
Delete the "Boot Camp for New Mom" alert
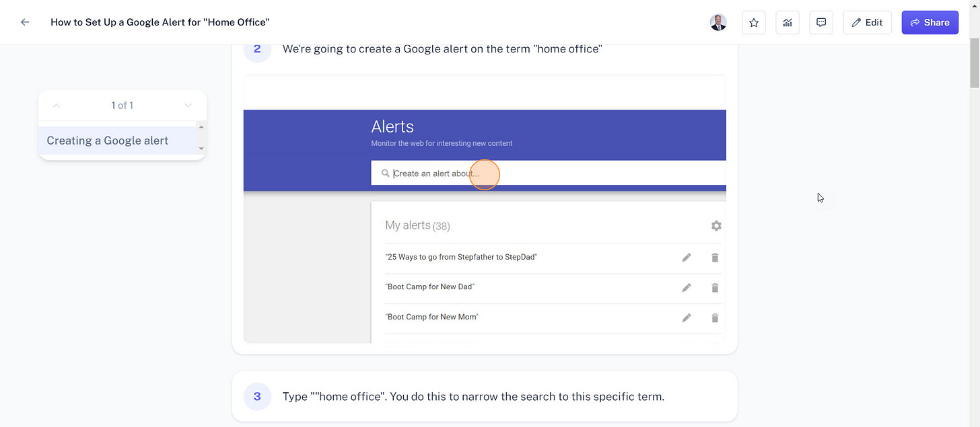[x=715, y=318]
